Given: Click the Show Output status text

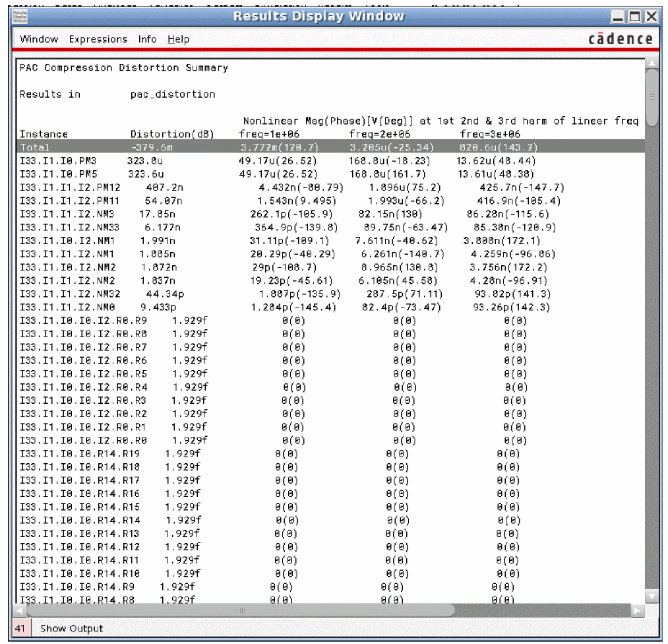Looking at the screenshot, I should 72,628.
